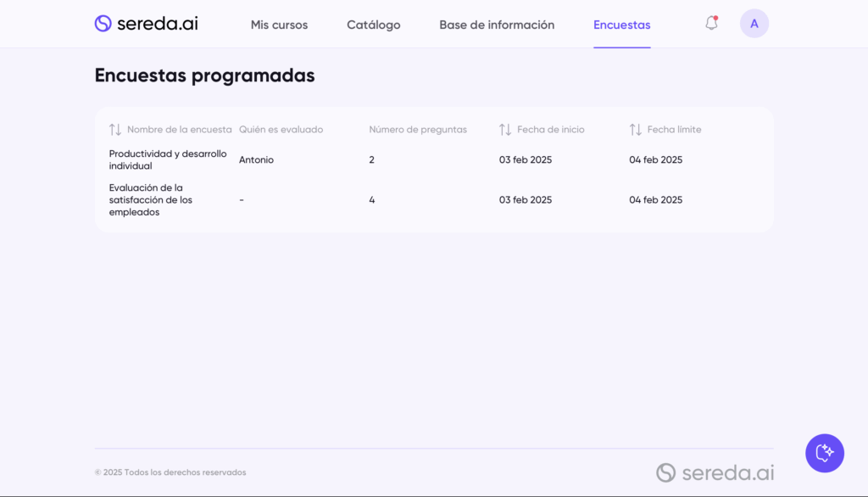
Task: Click the sort icon beside Nombre de la encuesta
Action: (115, 130)
